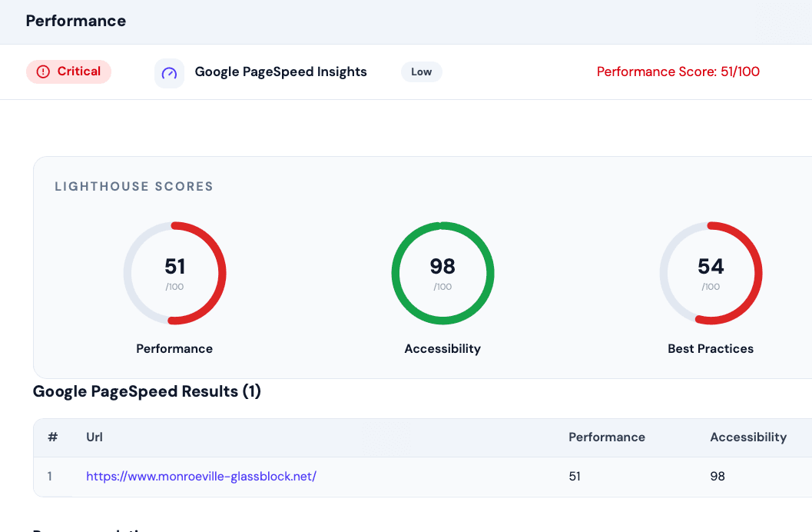Click the red Critical status badge
Image resolution: width=812 pixels, height=532 pixels.
pos(69,71)
